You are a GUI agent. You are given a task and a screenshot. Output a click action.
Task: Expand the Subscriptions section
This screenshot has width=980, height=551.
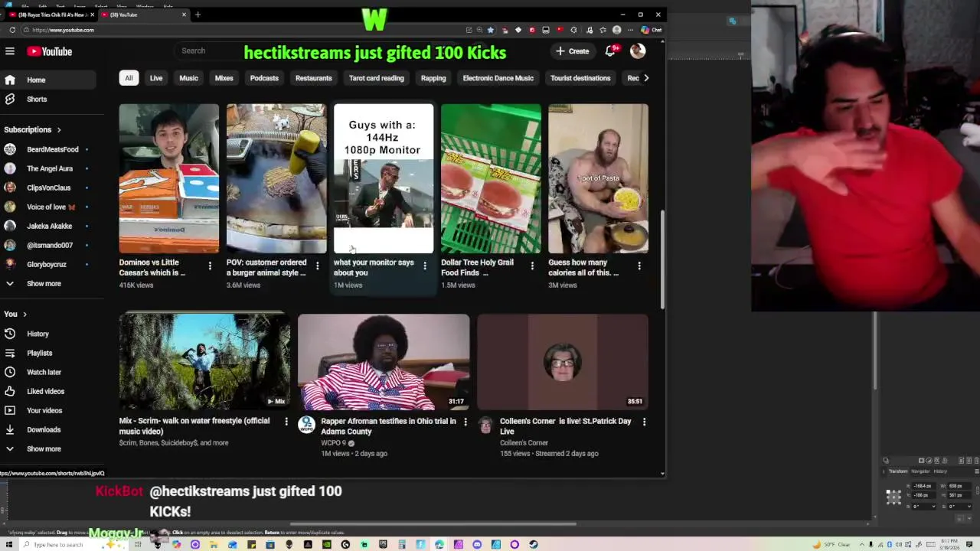[x=32, y=130]
